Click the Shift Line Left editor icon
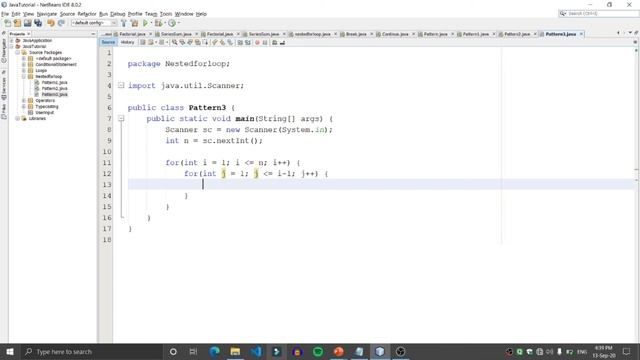This screenshot has width=640, height=360. click(240, 42)
